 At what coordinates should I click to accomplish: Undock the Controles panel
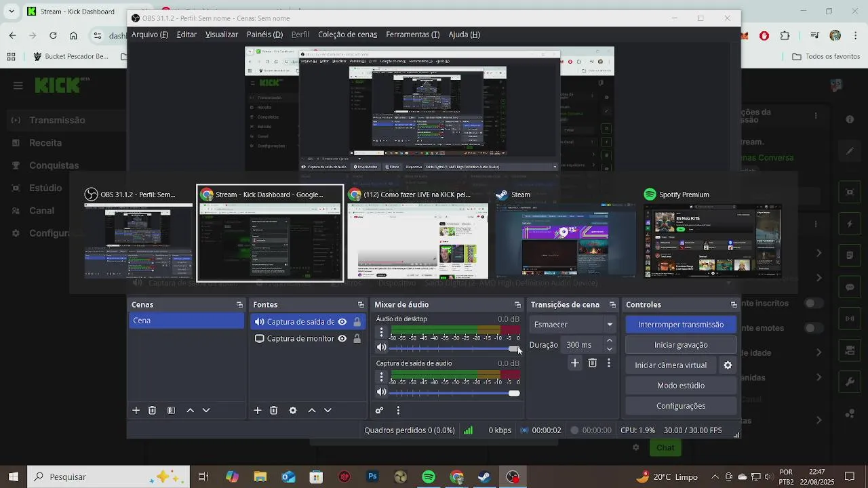click(x=734, y=305)
